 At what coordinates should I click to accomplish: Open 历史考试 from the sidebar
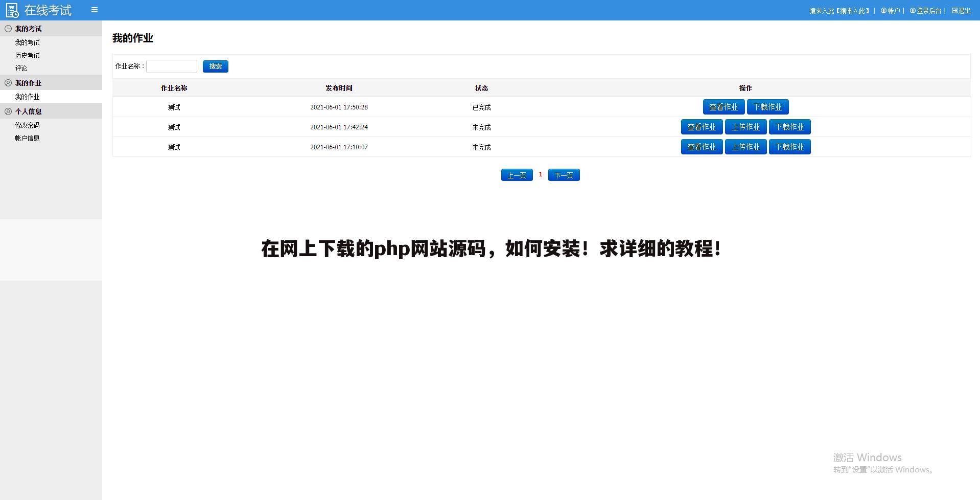pos(28,55)
